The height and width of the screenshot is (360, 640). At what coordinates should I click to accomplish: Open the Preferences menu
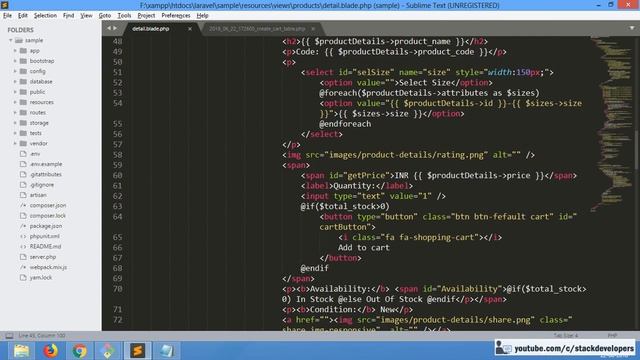(176, 16)
